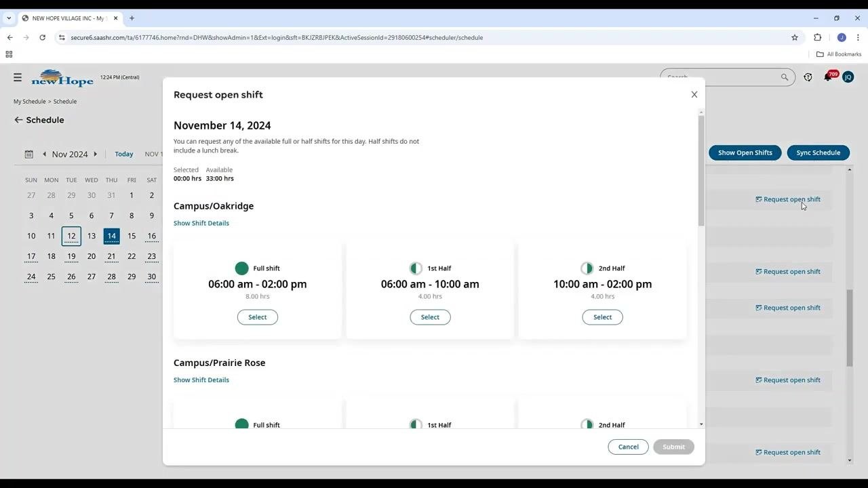Select November 12 on the calendar
The height and width of the screenshot is (488, 868).
click(71, 236)
